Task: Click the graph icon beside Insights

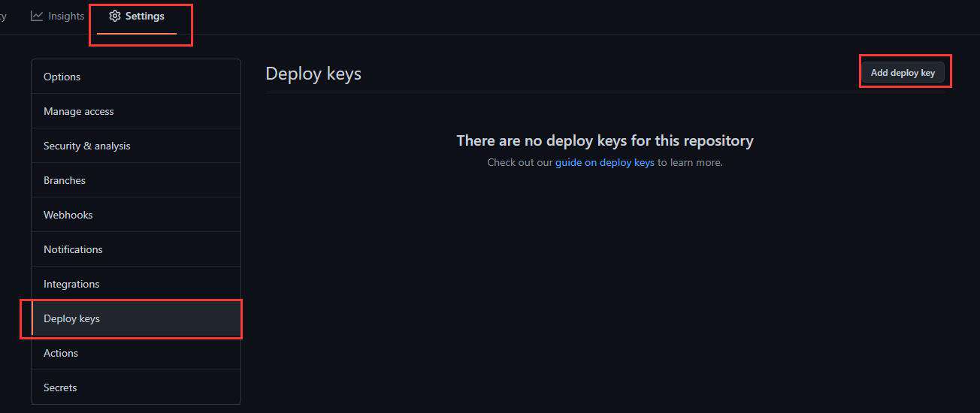Action: coord(37,16)
